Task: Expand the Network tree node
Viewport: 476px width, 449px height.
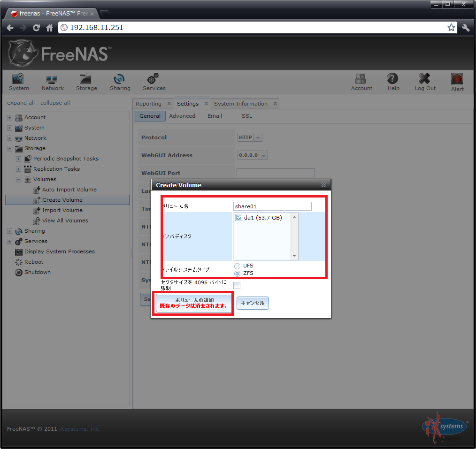Action: point(10,138)
